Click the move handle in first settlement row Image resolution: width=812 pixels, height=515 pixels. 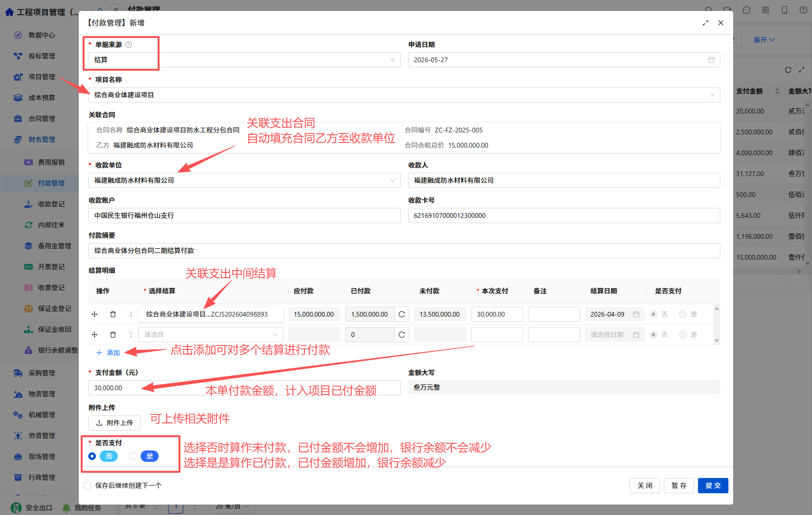[x=94, y=314]
